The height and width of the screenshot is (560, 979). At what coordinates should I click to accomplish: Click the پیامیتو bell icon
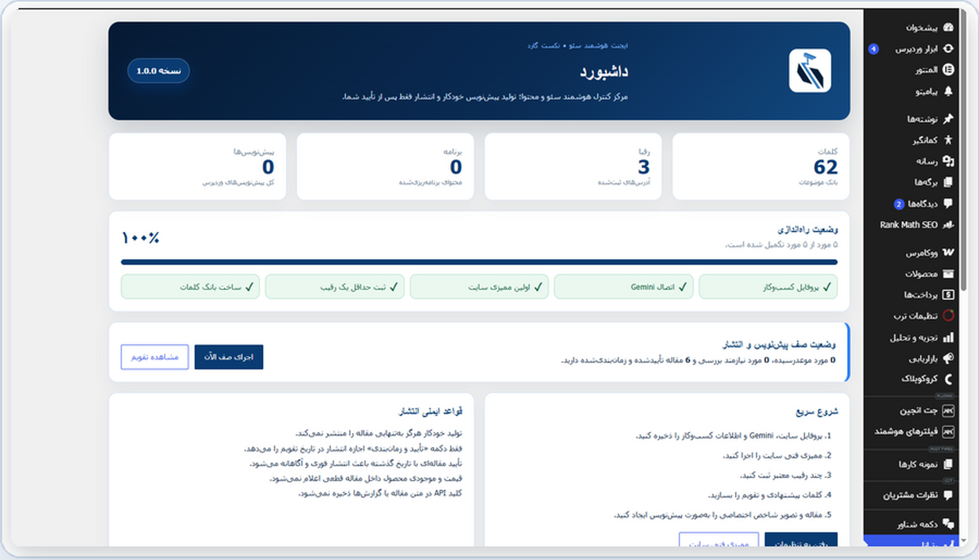pos(948,91)
